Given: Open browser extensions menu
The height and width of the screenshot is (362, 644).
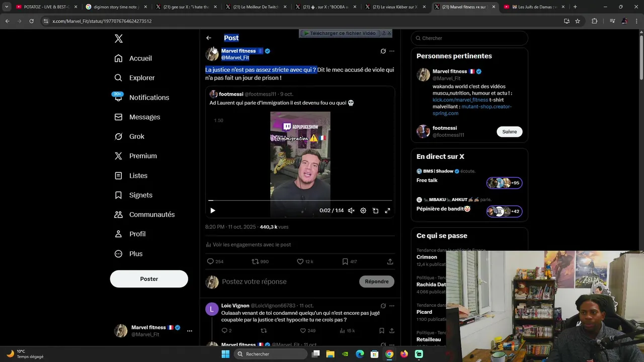Looking at the screenshot, I should (595, 21).
